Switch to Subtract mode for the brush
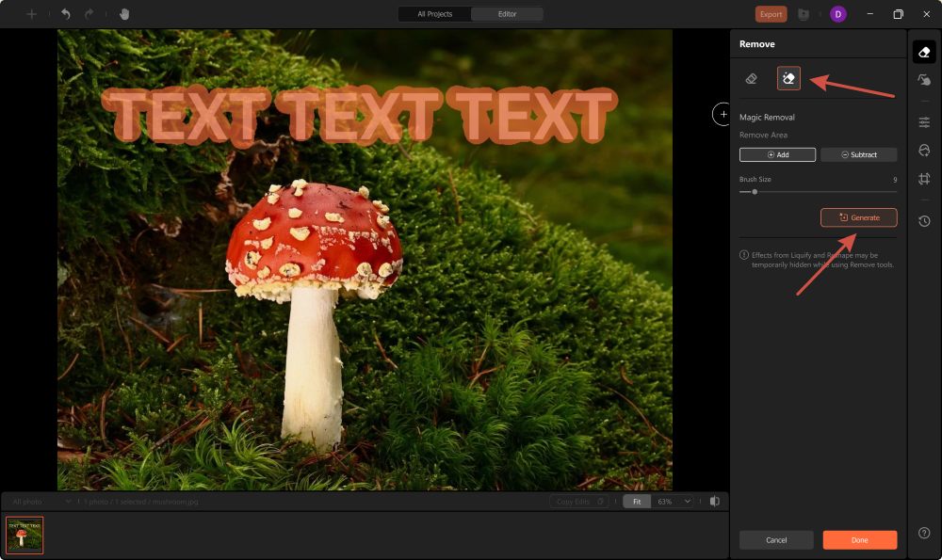 pos(858,154)
